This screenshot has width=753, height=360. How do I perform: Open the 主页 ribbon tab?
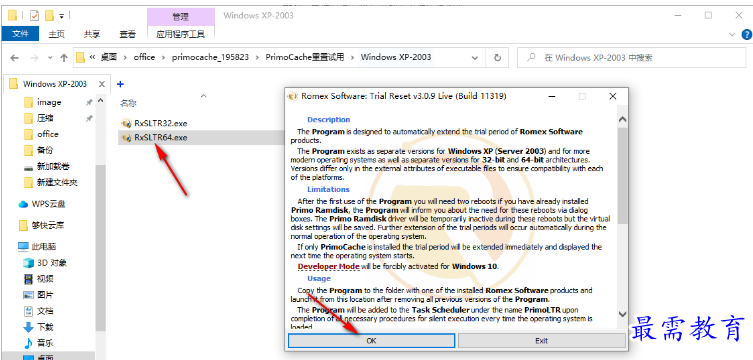[x=56, y=34]
